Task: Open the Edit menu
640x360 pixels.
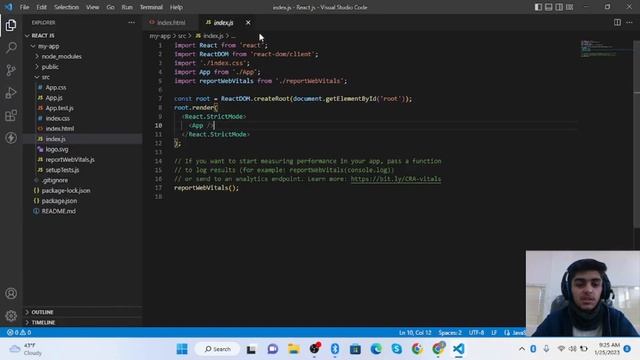Action: pos(41,7)
